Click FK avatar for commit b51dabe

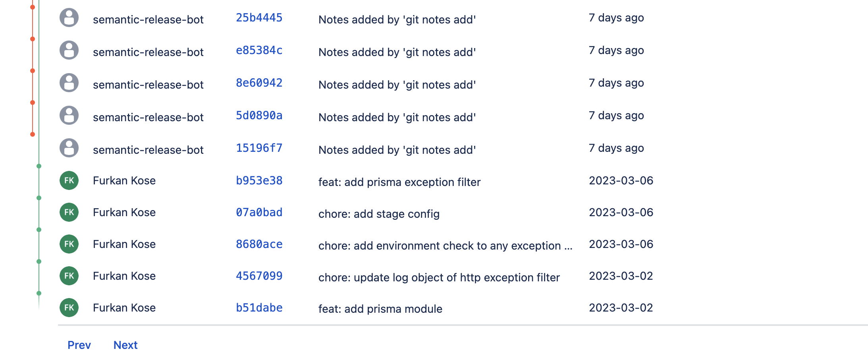coord(69,308)
